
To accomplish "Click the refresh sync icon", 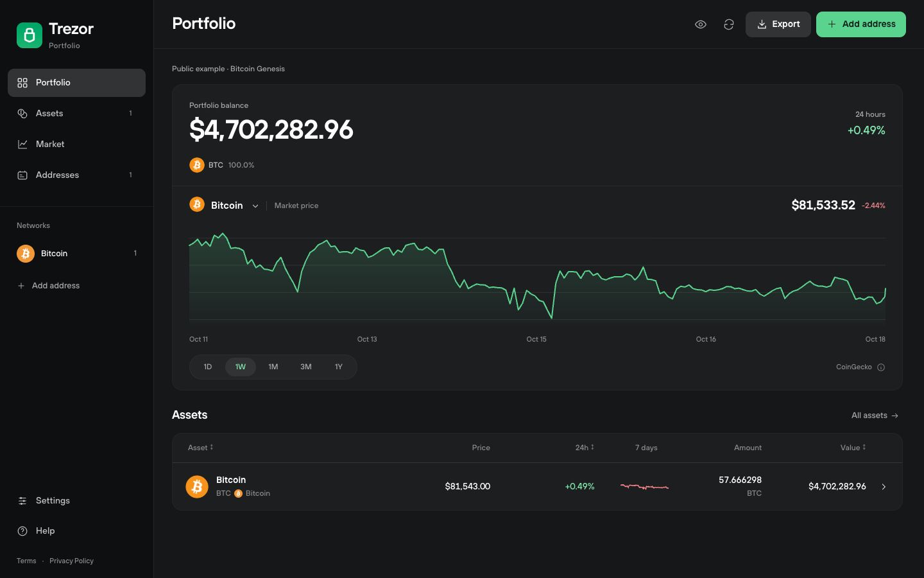I will pos(729,24).
